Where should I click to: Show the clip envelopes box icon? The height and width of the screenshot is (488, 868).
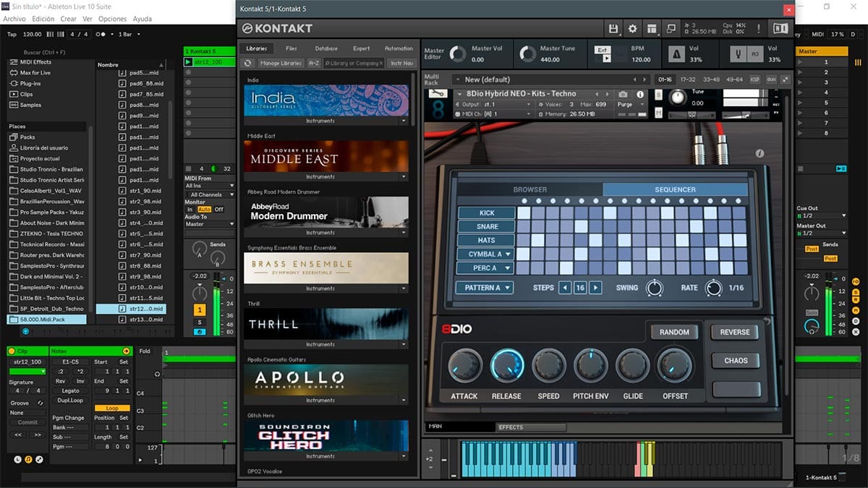coord(39,459)
